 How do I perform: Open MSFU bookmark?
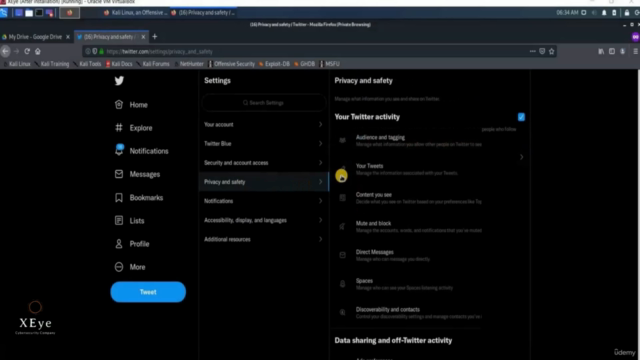coord(330,64)
